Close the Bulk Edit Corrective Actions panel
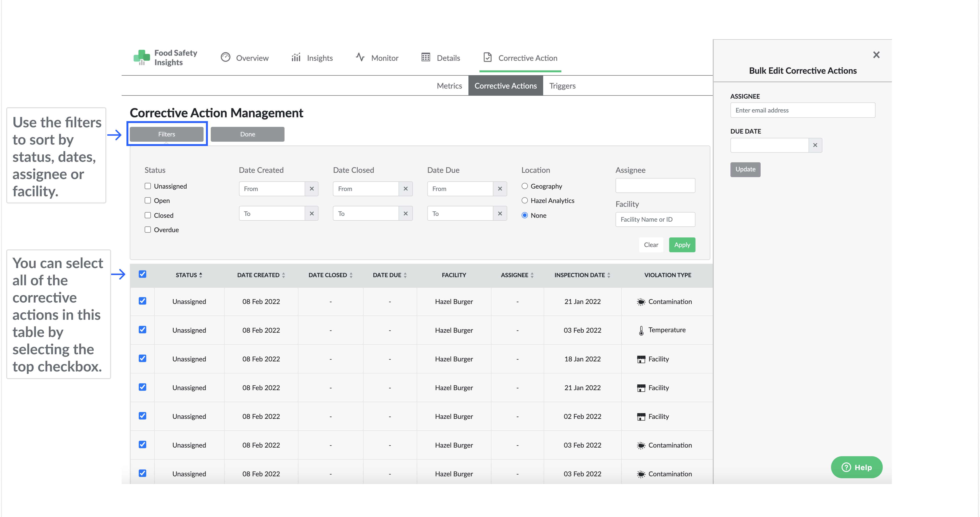 click(x=876, y=55)
